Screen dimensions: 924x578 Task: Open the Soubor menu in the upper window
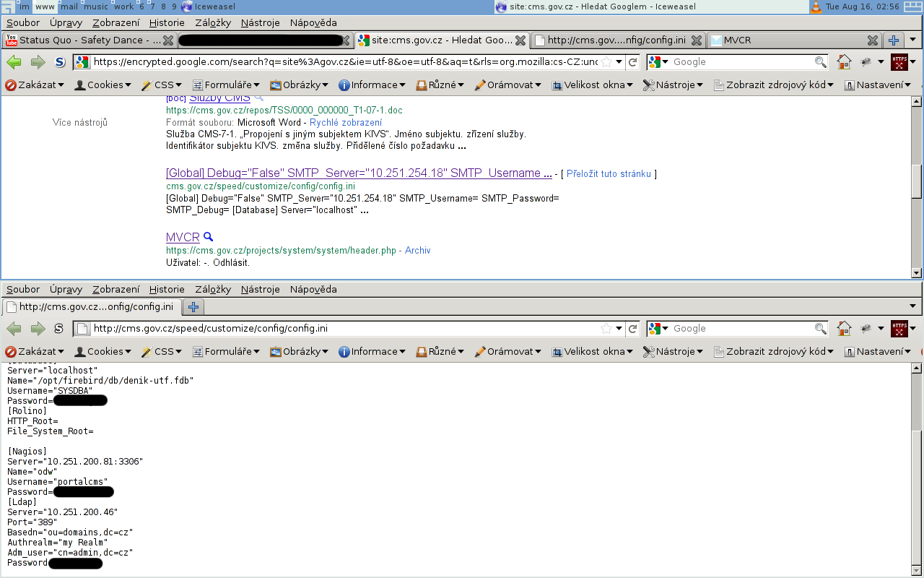pos(23,23)
